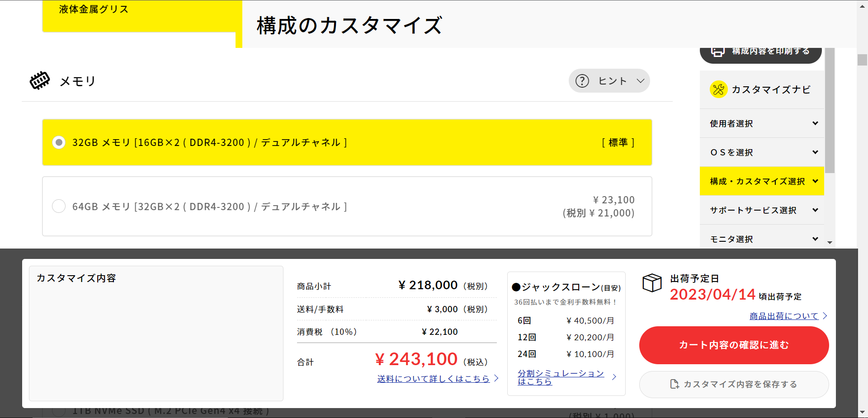Select the standard 32GB メモリ option

click(58, 142)
